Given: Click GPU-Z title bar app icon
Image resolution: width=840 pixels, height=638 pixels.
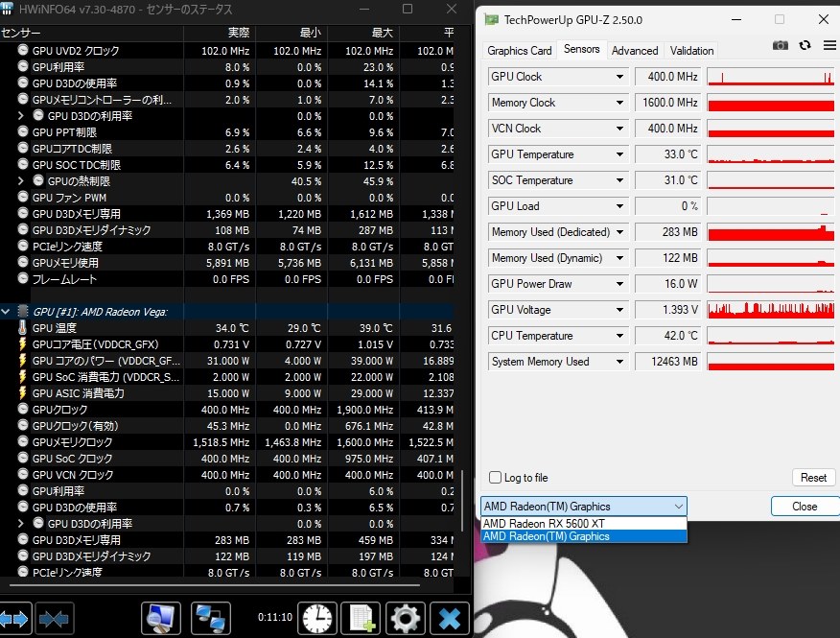Looking at the screenshot, I should (x=491, y=20).
